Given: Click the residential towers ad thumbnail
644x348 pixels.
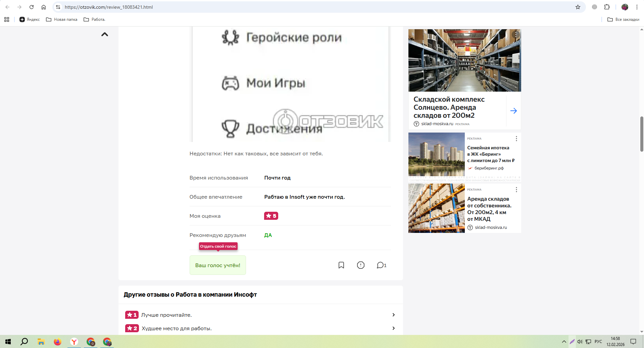Looking at the screenshot, I should pyautogui.click(x=437, y=154).
